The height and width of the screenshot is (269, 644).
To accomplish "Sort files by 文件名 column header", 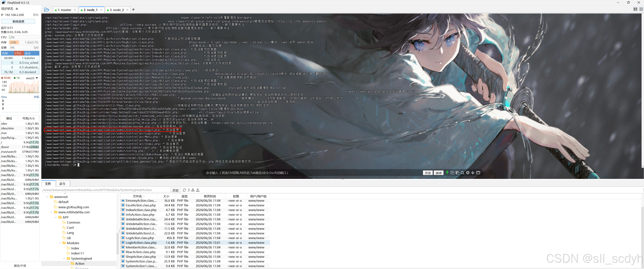I will pyautogui.click(x=139, y=196).
